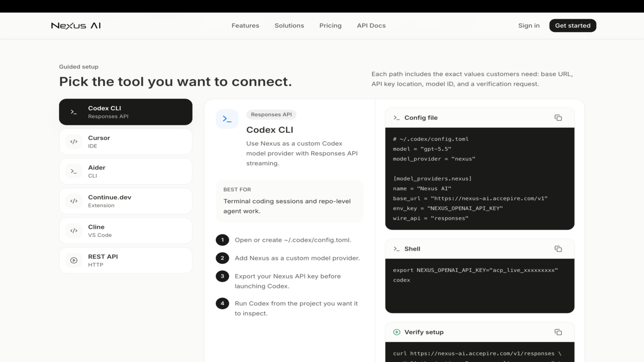
Task: Select the Cursor IDE tab
Action: click(x=126, y=141)
